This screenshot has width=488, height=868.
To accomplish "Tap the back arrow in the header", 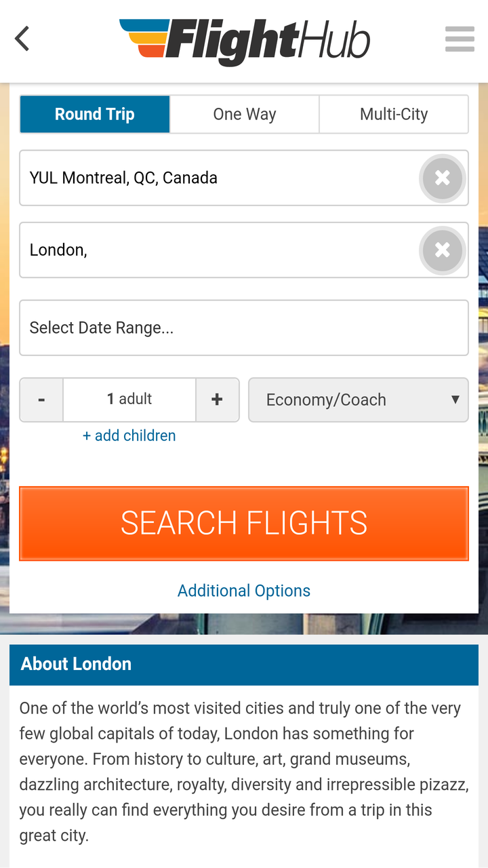I will pyautogui.click(x=22, y=39).
